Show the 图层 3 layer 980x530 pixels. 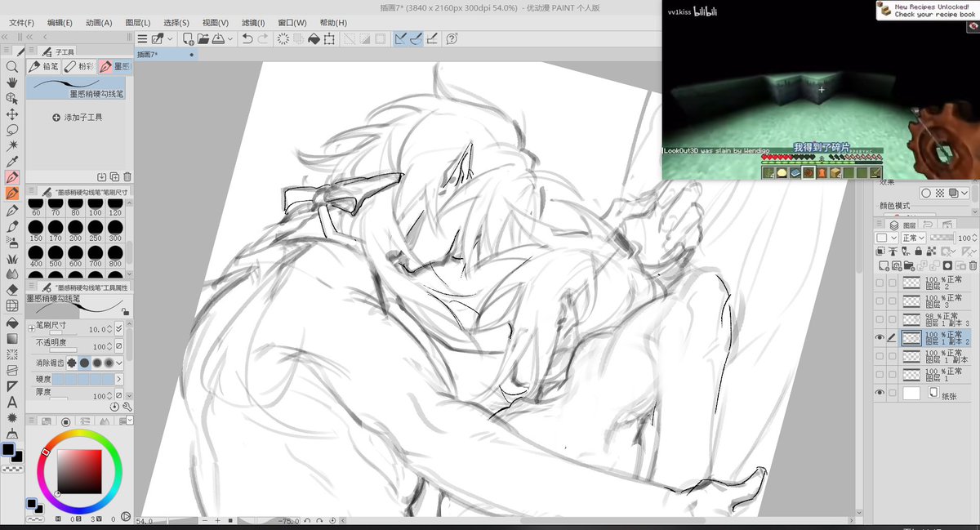click(x=880, y=301)
